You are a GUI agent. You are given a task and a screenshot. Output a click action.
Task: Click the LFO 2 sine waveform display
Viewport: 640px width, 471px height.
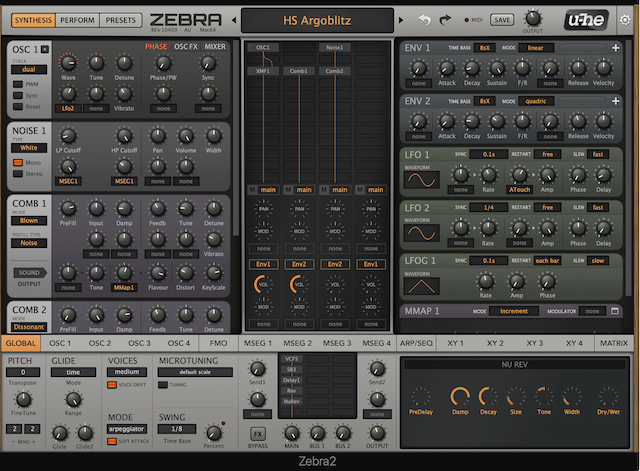422,233
